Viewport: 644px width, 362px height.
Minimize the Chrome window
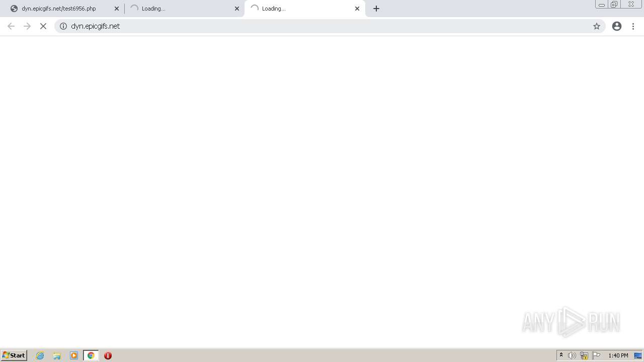pos(602,5)
